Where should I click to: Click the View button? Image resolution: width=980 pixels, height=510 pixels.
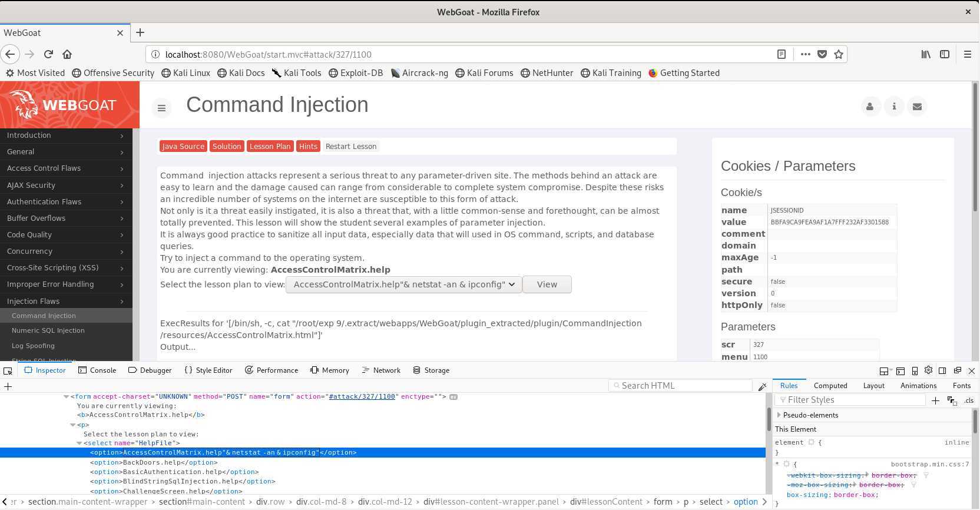(x=547, y=284)
